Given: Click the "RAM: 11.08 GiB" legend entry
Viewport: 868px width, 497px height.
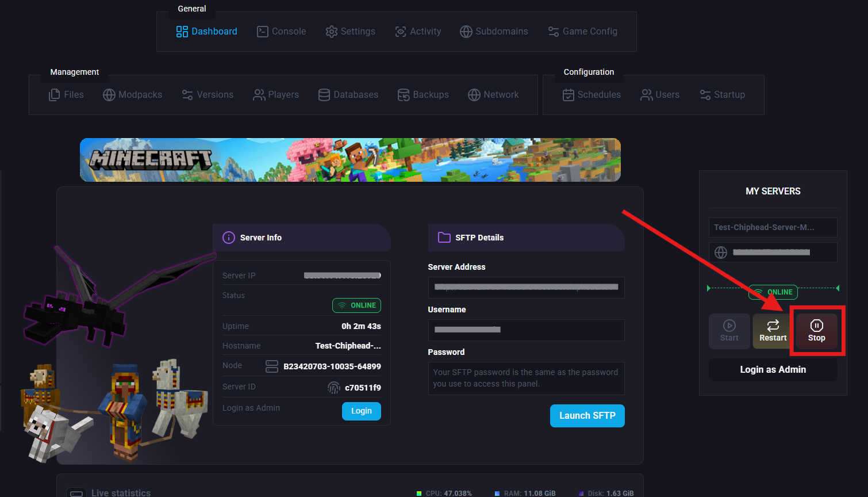Looking at the screenshot, I should pyautogui.click(x=525, y=494).
